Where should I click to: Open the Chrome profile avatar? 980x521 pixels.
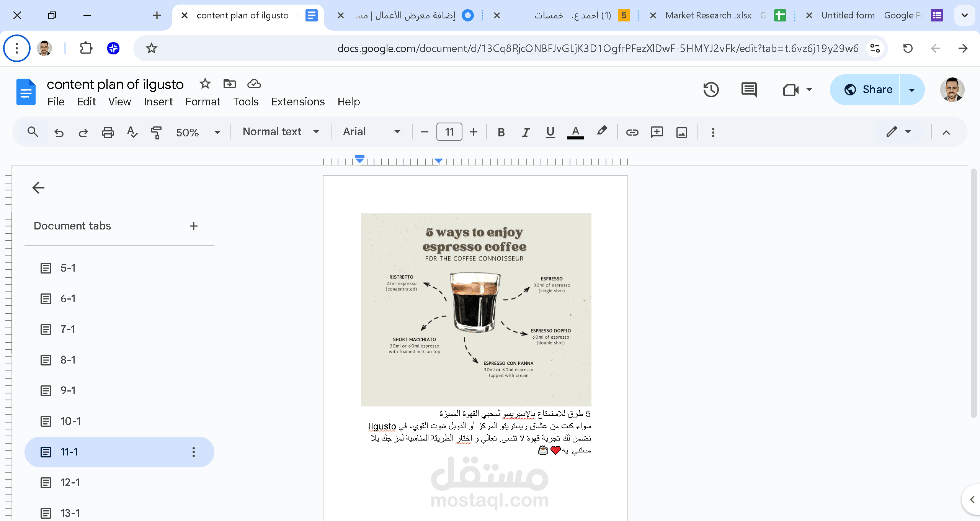(44, 48)
